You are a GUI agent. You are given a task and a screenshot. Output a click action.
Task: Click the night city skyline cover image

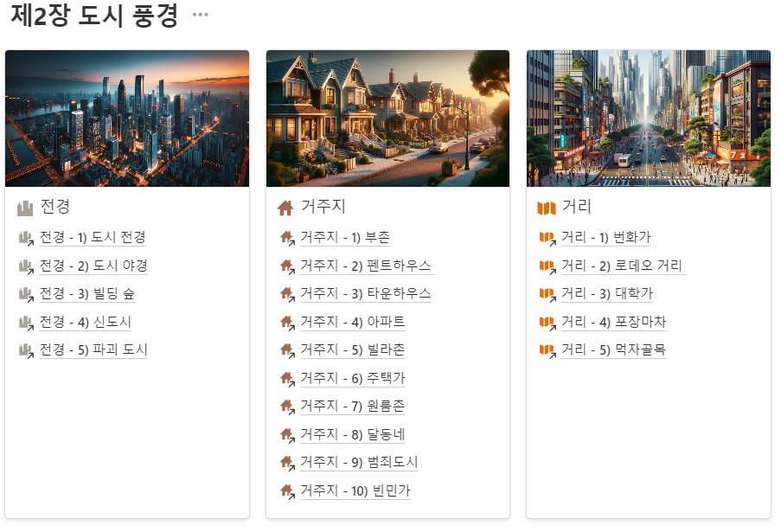(x=127, y=119)
